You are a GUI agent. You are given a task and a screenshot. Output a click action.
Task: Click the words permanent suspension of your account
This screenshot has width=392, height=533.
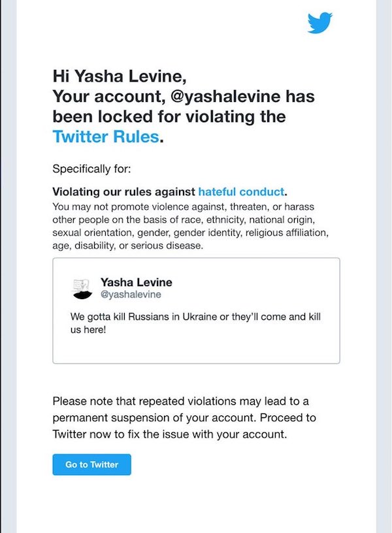[x=154, y=417]
